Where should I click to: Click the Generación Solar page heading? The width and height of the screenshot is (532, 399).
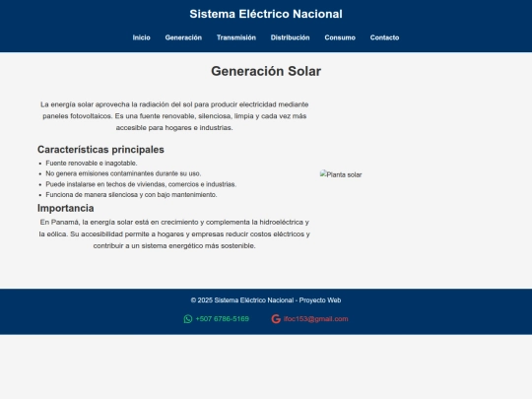266,71
